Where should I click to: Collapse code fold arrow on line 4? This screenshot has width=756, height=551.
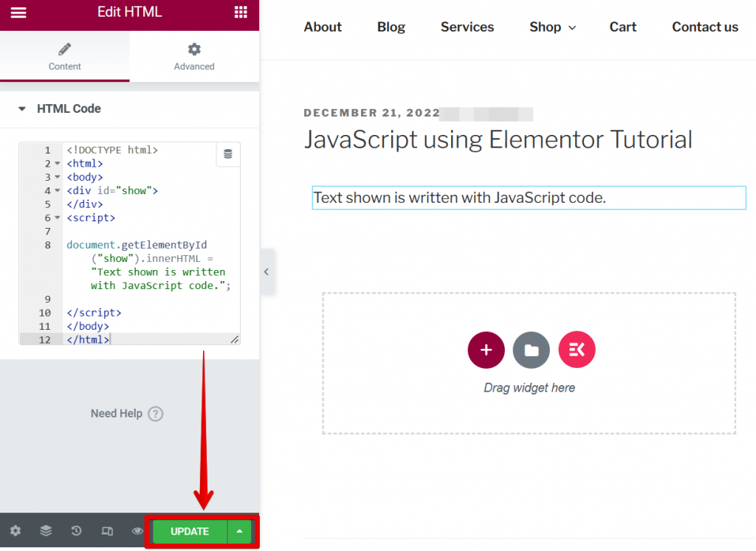[58, 190]
